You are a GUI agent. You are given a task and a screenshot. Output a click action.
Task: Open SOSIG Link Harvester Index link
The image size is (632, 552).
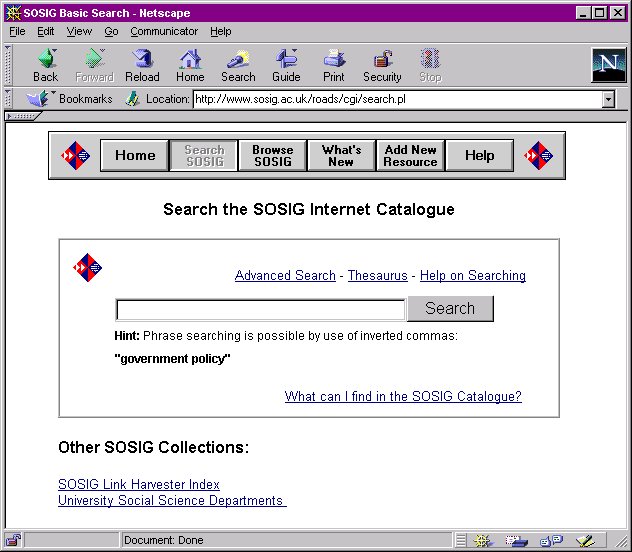tap(139, 484)
